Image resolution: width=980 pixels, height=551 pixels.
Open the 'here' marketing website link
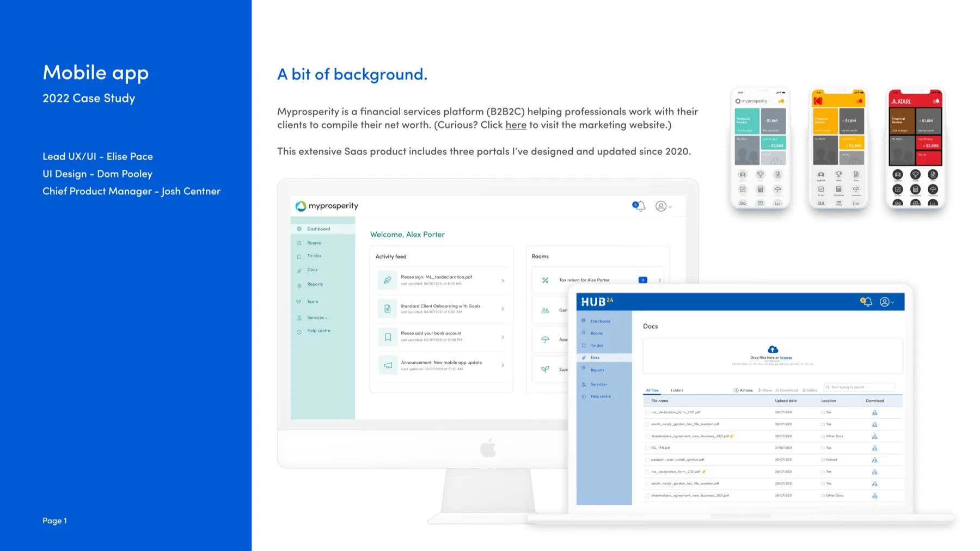coord(516,125)
